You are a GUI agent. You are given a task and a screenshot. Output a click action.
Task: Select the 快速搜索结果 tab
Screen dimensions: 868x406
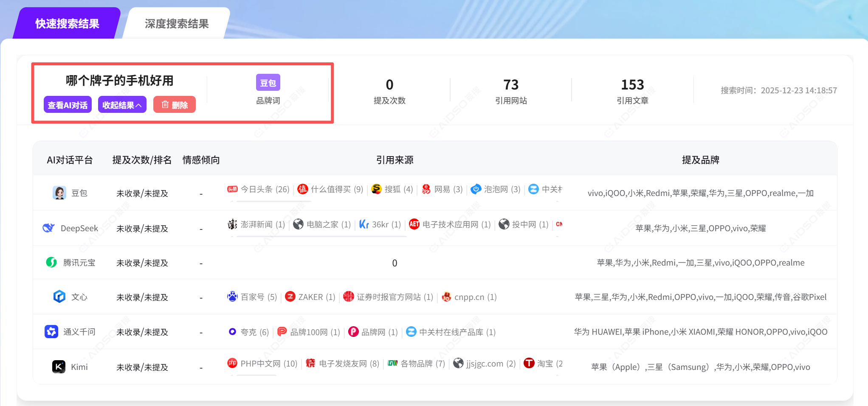tap(67, 24)
